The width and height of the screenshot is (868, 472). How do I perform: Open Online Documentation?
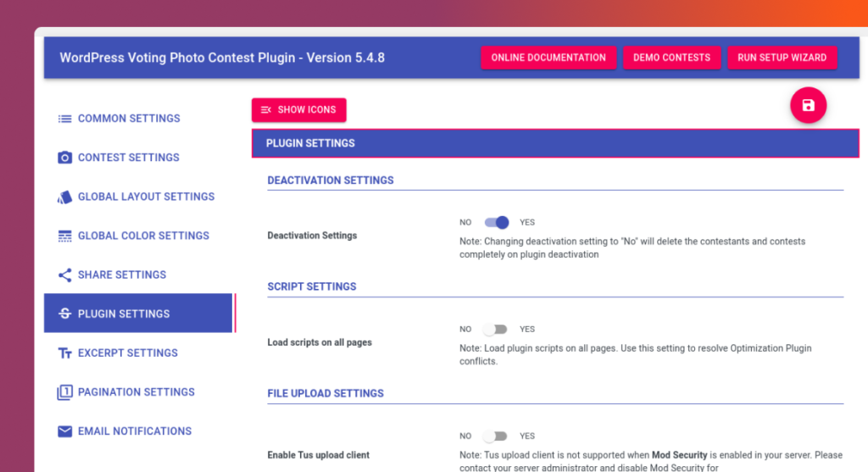(548, 58)
